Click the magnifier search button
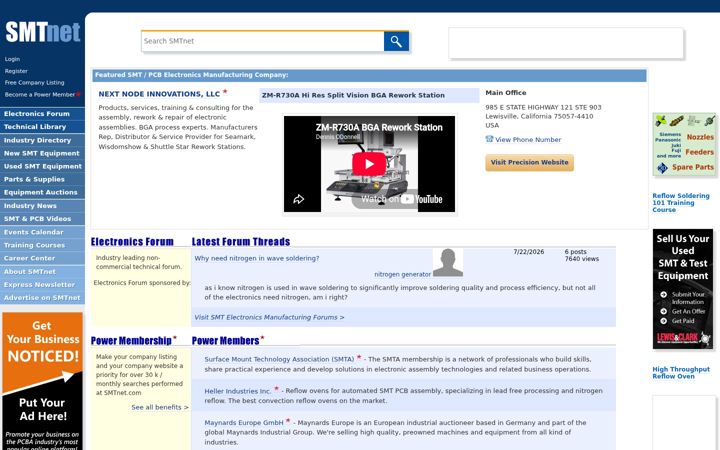This screenshot has height=450, width=720. coord(396,42)
